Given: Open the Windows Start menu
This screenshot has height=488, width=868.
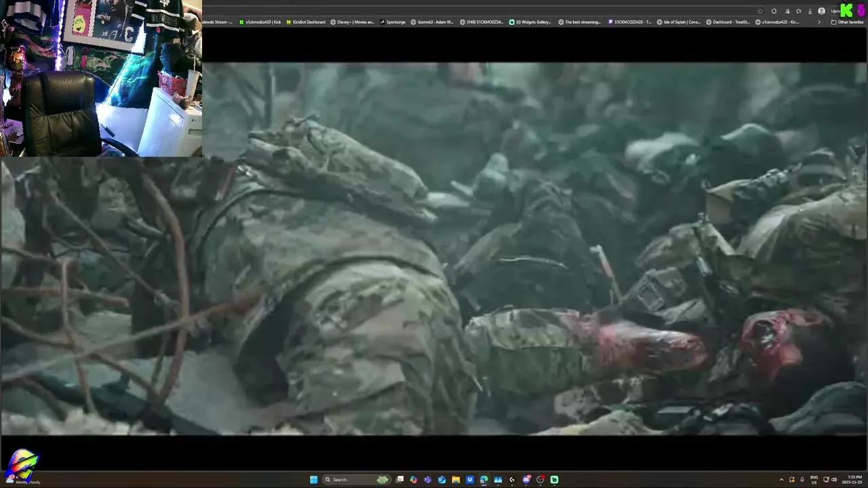Looking at the screenshot, I should [x=313, y=479].
